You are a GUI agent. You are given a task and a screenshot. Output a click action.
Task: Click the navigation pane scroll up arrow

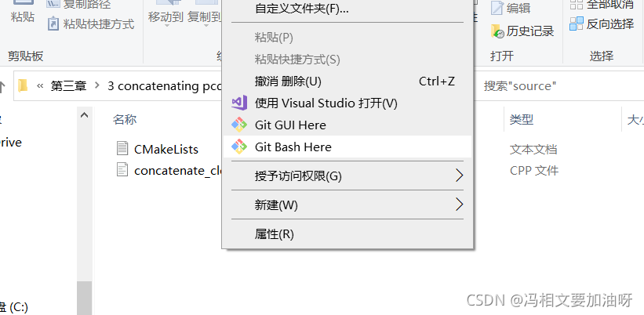click(84, 115)
